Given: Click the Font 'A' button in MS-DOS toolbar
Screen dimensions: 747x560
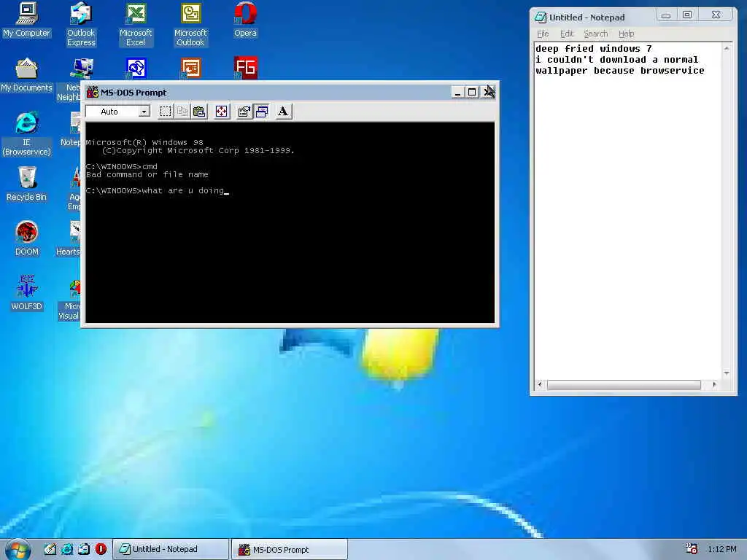Looking at the screenshot, I should point(283,112).
